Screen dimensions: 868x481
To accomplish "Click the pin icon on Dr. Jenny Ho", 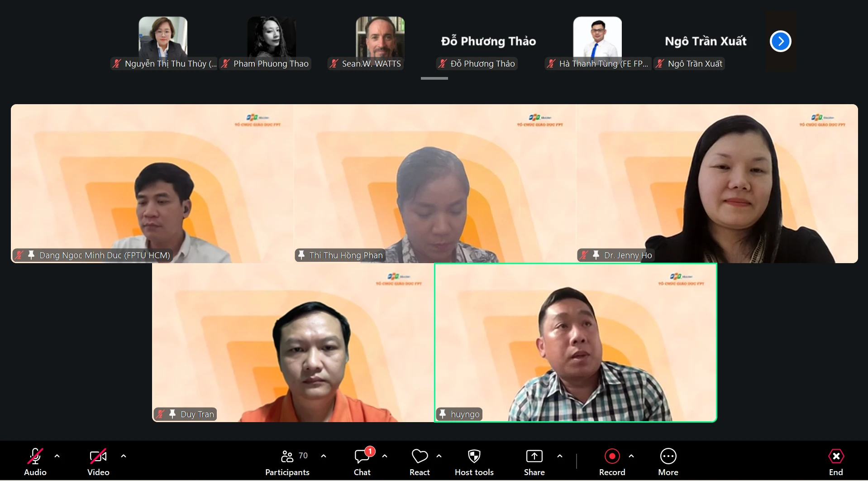I will point(596,255).
